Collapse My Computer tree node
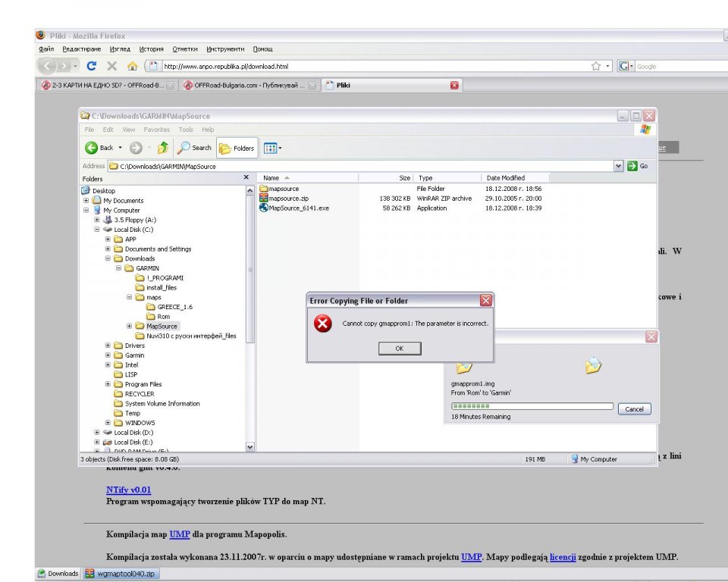The width and height of the screenshot is (728, 582). (86, 210)
